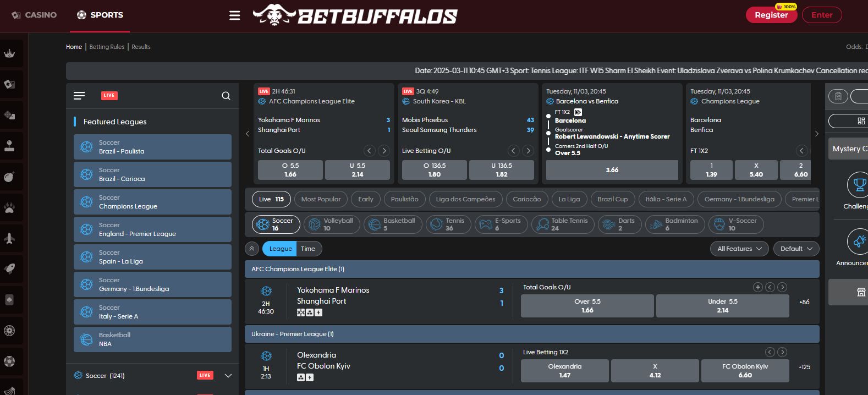Next market arrow for Olexandria match row
868x395 pixels.
click(x=782, y=352)
